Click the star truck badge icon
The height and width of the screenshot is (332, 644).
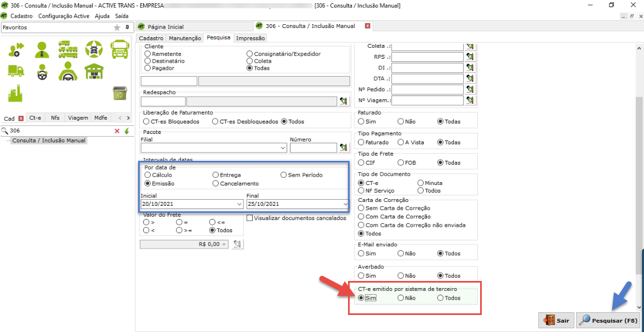[x=94, y=50]
